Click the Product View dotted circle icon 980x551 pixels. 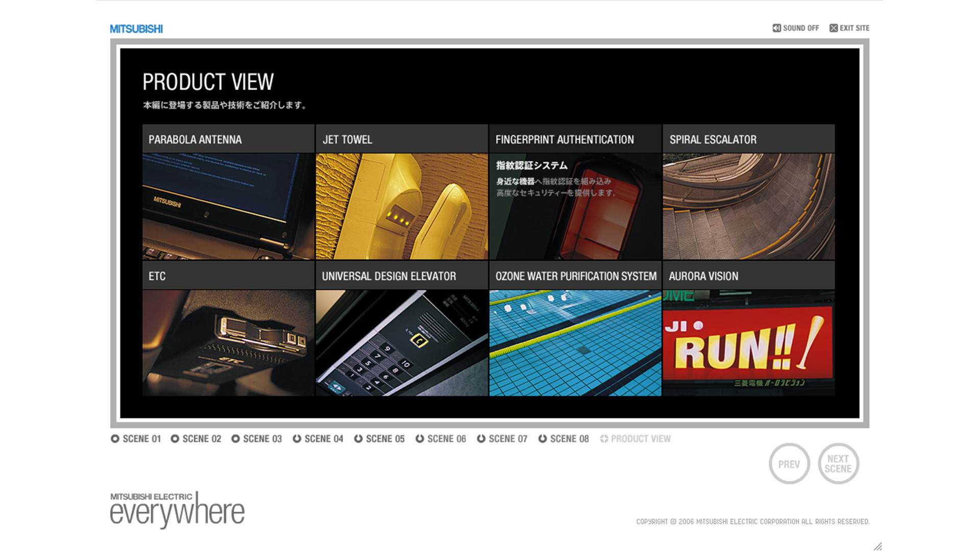[x=604, y=439]
